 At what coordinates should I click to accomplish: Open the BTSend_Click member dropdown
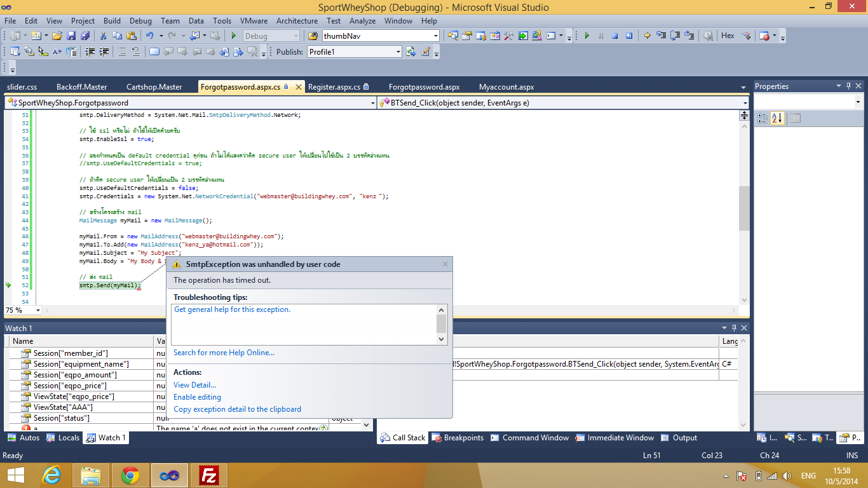pyautogui.click(x=745, y=102)
